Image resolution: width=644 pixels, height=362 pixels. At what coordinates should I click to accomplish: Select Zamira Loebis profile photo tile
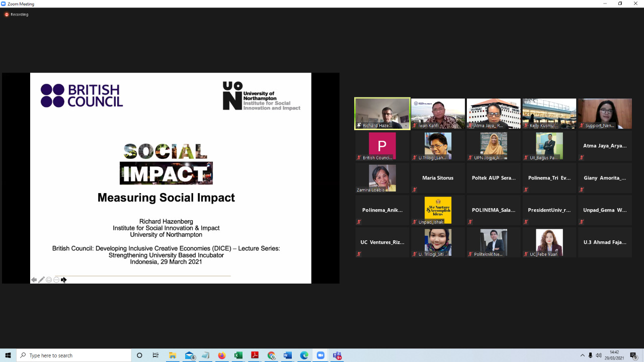click(382, 178)
